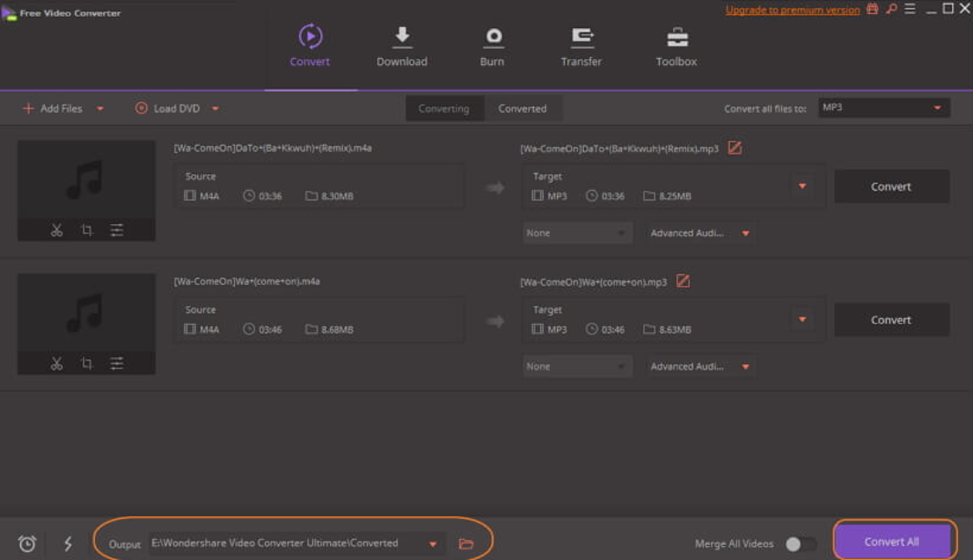Edit output name of DaTo Remix mp3
Screen dimensions: 973x560
[x=735, y=148]
